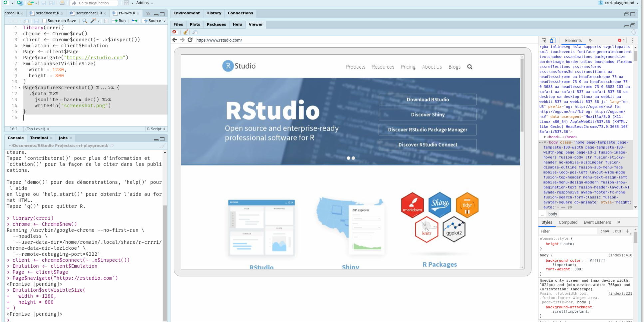Switch to the screencast.R editor tab
The height and width of the screenshot is (322, 644).
pos(47,13)
